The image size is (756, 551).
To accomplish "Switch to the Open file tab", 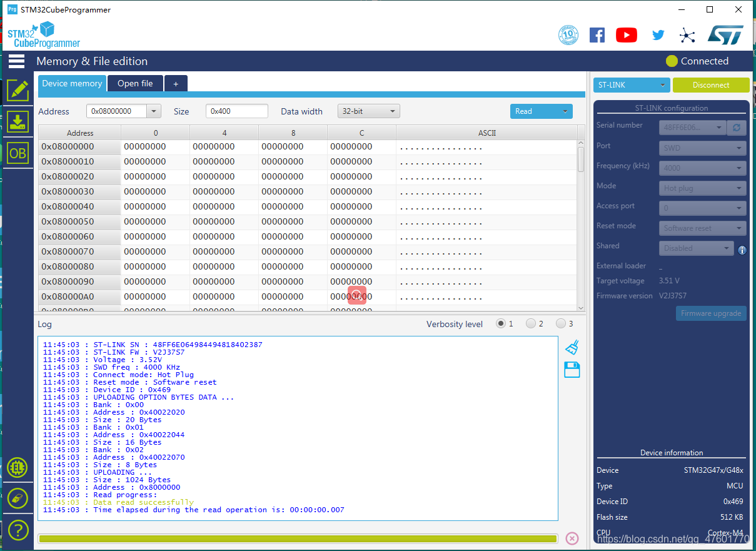I will 135,83.
